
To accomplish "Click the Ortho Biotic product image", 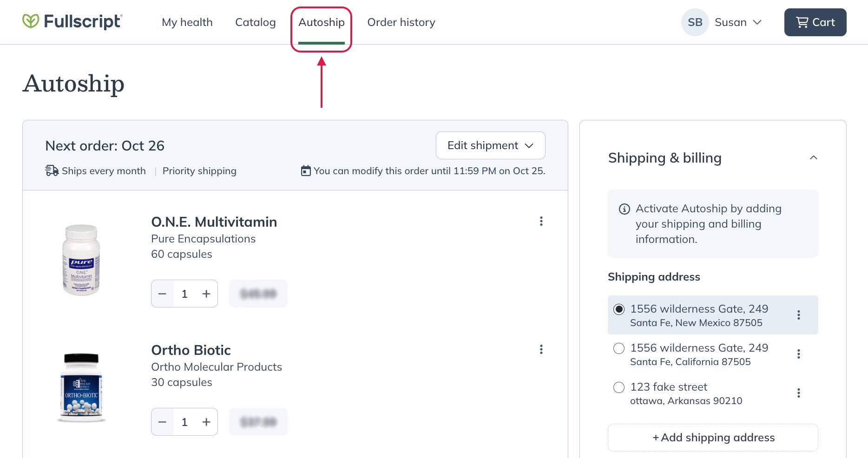I will tap(81, 387).
